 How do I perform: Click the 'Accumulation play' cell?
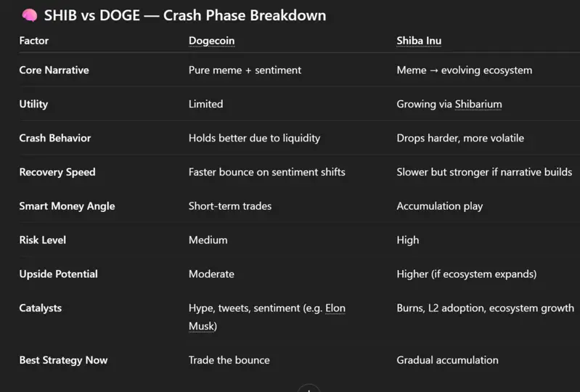pyautogui.click(x=439, y=206)
